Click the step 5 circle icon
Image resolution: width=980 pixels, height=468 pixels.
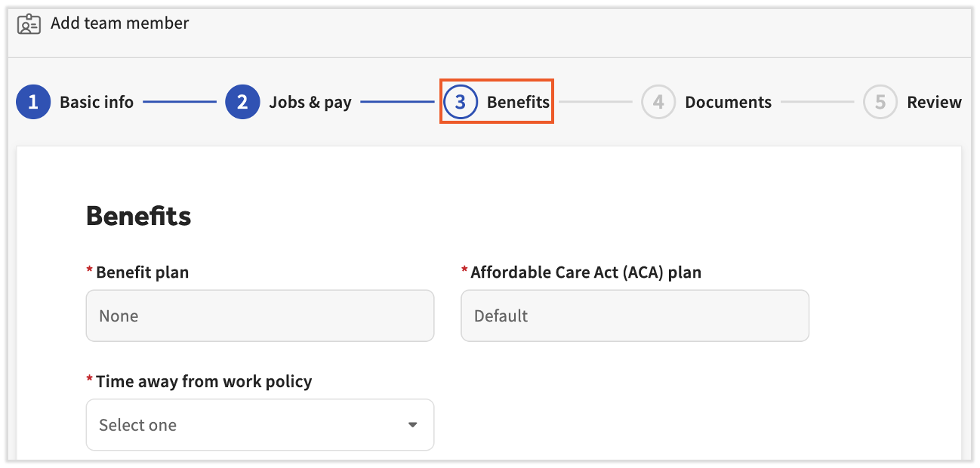tap(880, 102)
